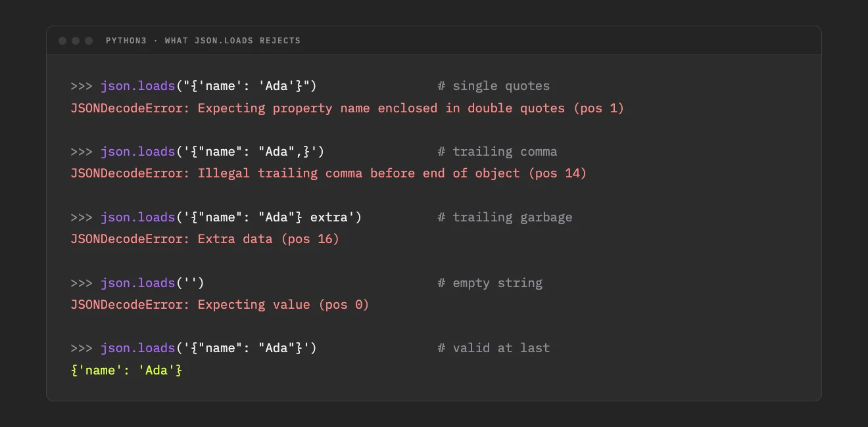Click the "Illegal trailing comma before end of object" error

(329, 173)
